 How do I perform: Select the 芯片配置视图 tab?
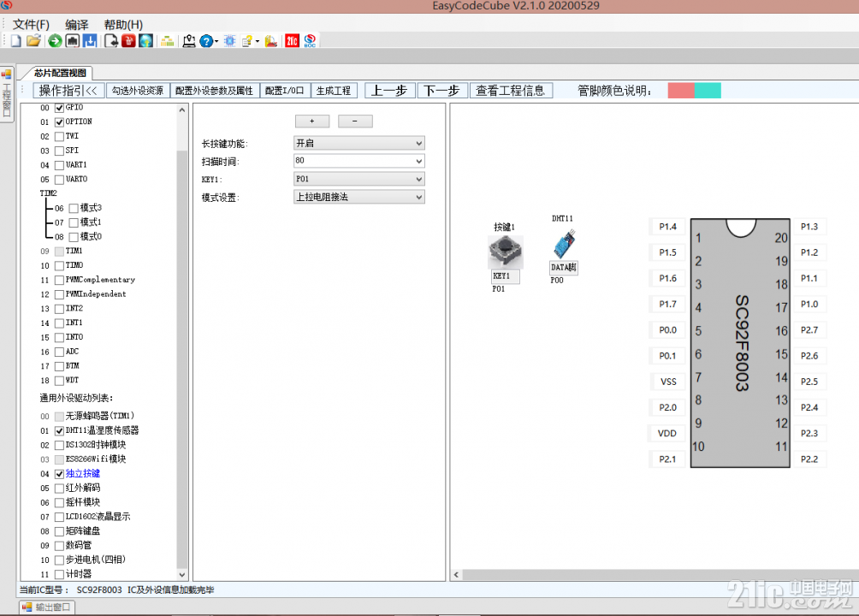60,73
